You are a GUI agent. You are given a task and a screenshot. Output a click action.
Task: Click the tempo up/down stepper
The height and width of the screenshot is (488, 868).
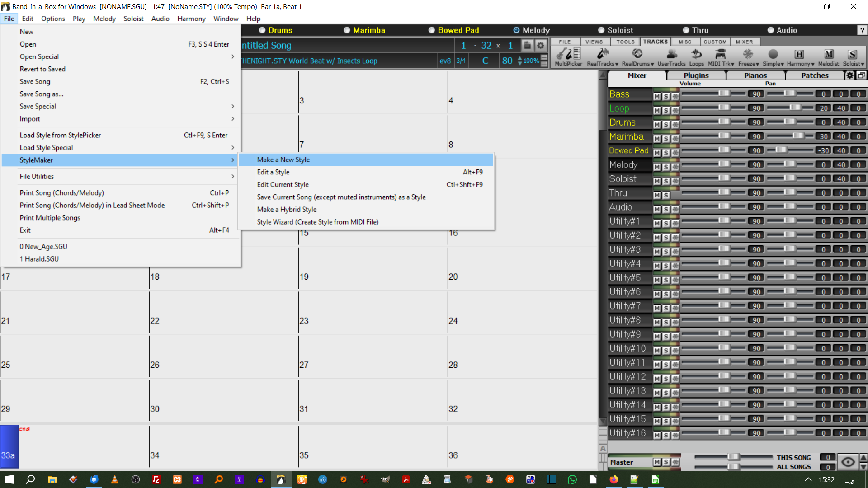520,61
